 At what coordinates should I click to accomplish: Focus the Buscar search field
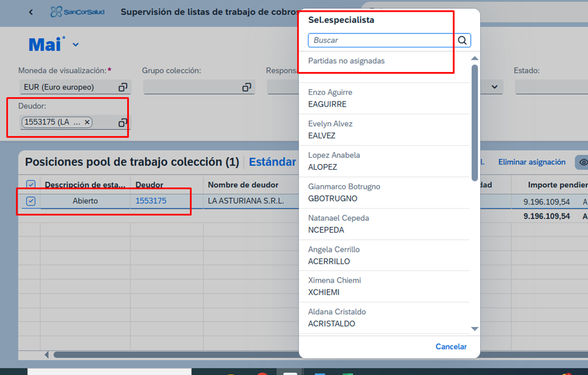(x=381, y=40)
